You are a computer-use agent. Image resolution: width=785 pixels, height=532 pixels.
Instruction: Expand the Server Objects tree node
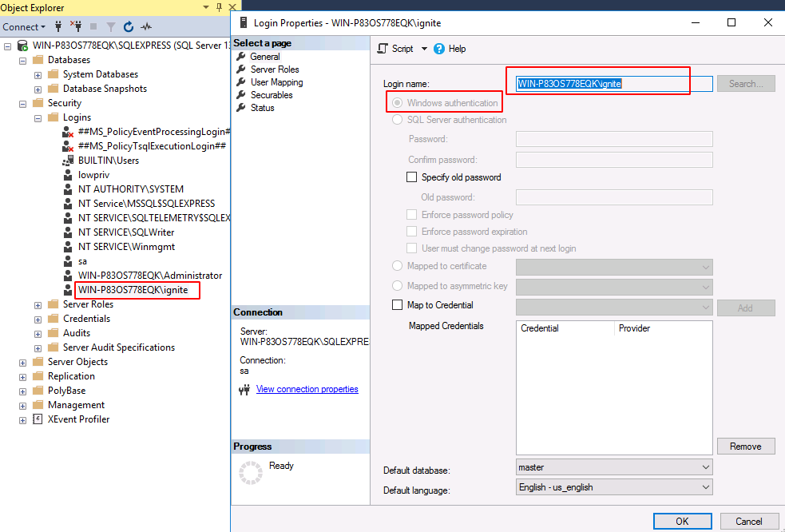click(x=22, y=363)
